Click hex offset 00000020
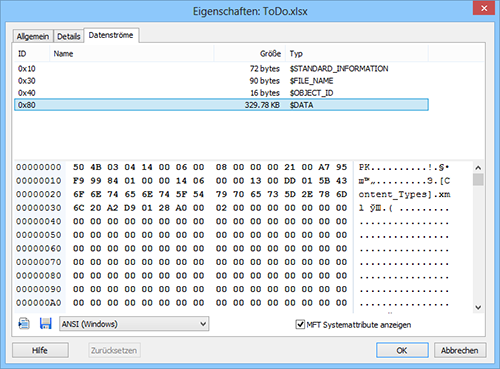Viewport: 500px width, 369px height. 39,194
